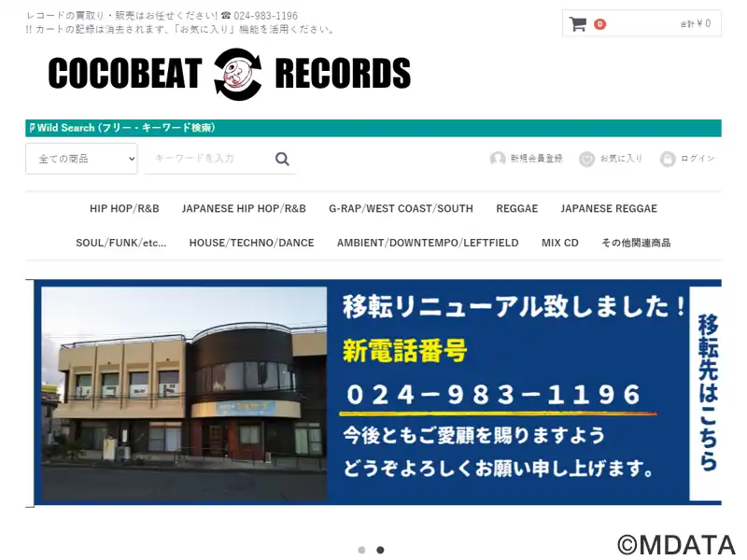Screen dimensions: 747x560
Task: Click the ログイン link
Action: (698, 159)
